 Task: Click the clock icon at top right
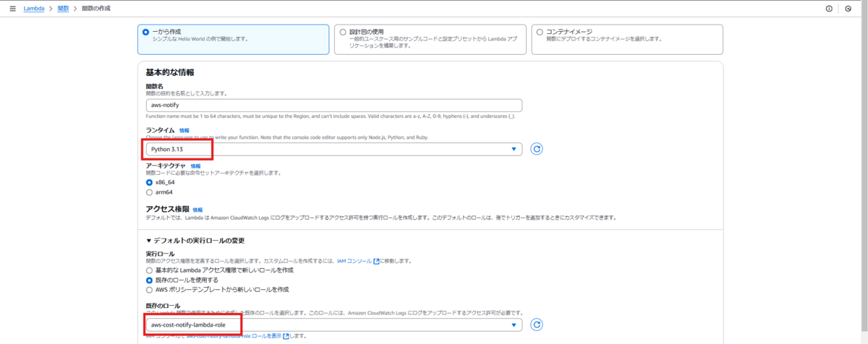(848, 9)
